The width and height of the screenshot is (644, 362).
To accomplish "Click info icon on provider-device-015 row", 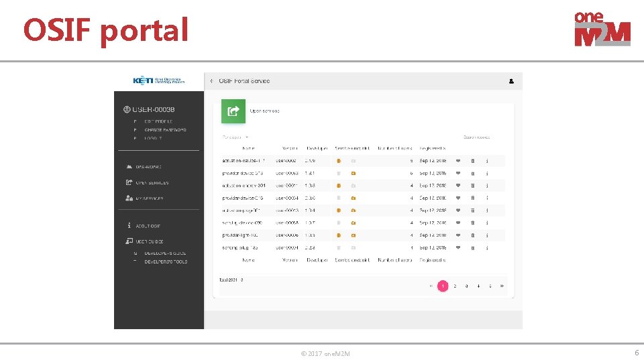I will [x=487, y=198].
